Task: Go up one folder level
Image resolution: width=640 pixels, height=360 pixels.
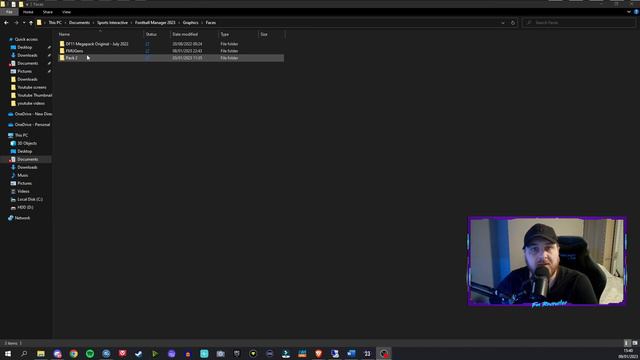Action: click(x=31, y=23)
